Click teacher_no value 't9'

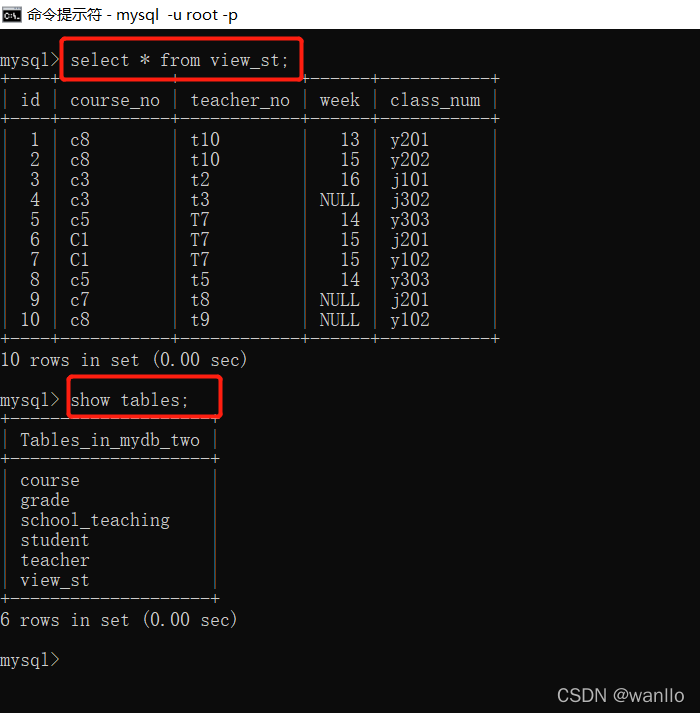[x=200, y=320]
